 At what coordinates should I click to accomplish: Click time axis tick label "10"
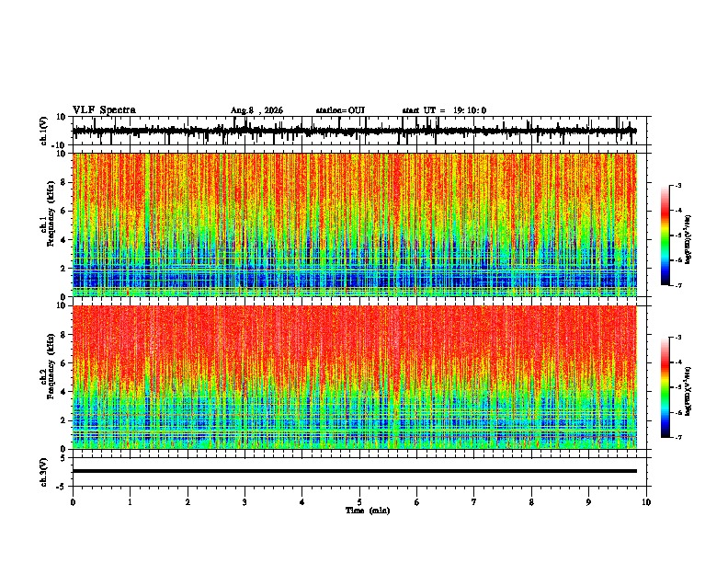(x=646, y=502)
